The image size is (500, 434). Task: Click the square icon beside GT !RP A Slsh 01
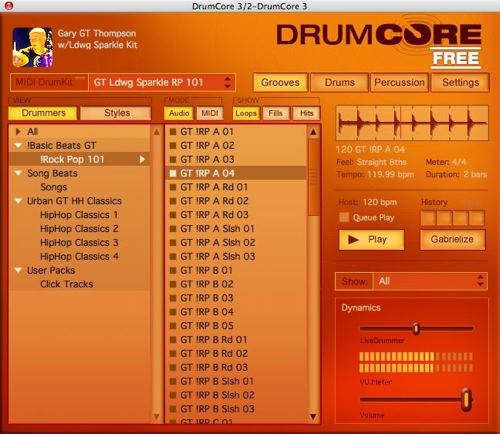pyautogui.click(x=173, y=229)
